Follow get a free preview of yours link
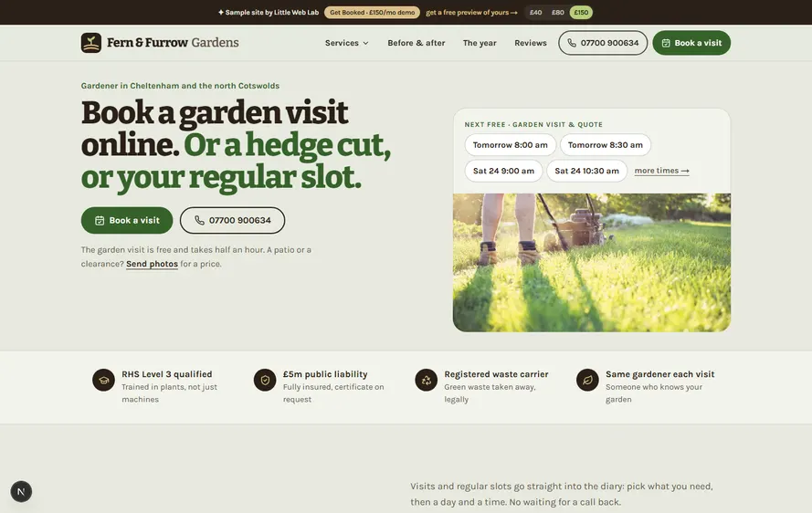Viewport: 812px width, 513px height. (x=471, y=13)
